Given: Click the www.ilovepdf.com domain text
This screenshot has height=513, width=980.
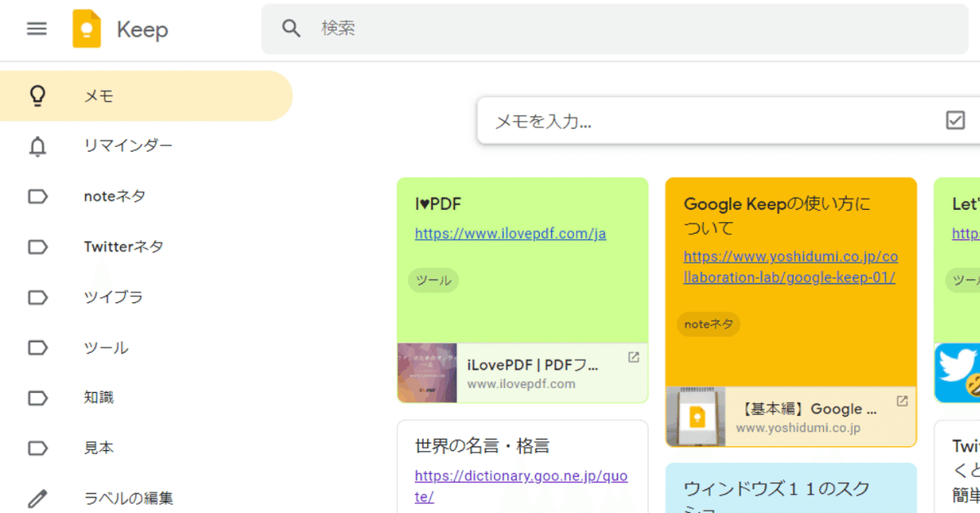Looking at the screenshot, I should point(521,384).
